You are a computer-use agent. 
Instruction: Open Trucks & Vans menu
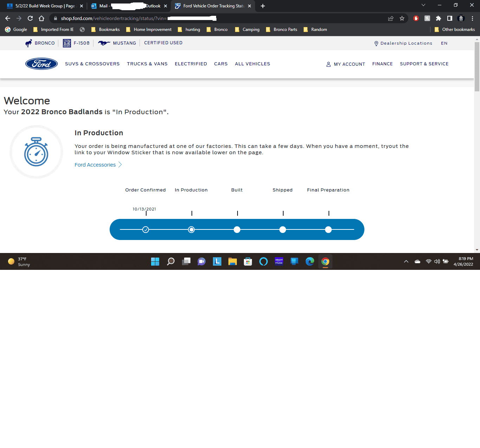(147, 64)
